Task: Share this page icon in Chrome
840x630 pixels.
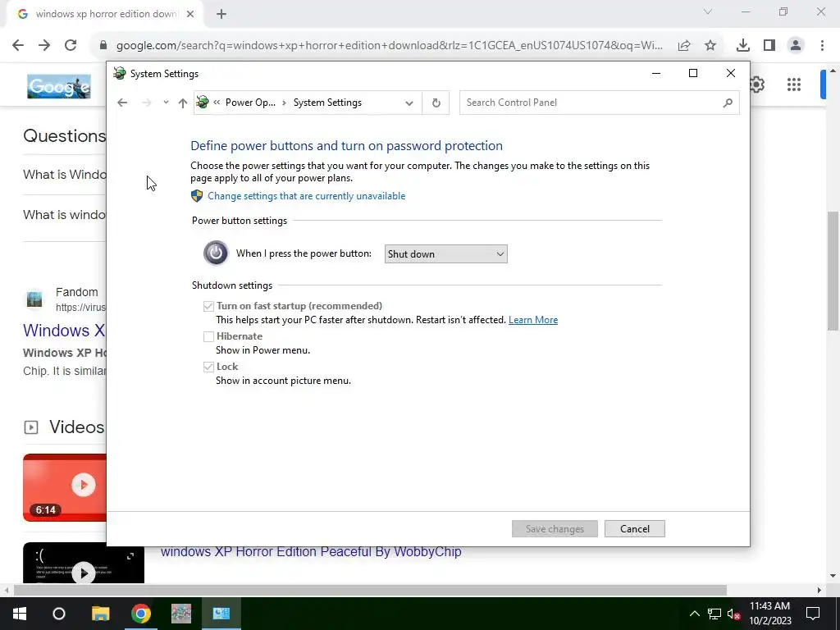Action: [x=684, y=46]
